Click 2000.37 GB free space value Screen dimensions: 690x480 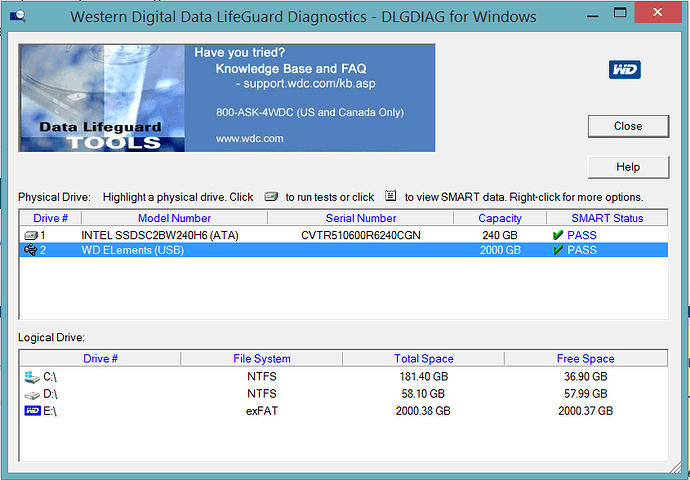(586, 411)
